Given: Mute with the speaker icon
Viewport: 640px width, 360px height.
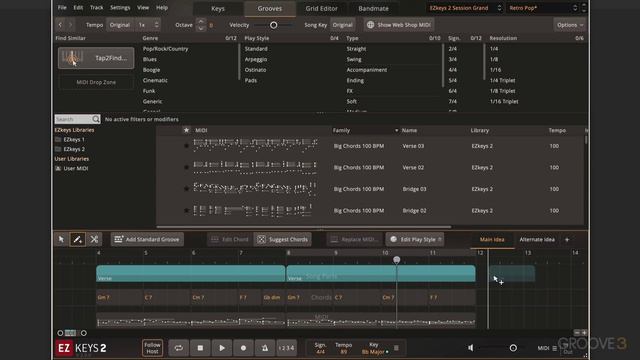Looking at the screenshot, I should click(471, 348).
